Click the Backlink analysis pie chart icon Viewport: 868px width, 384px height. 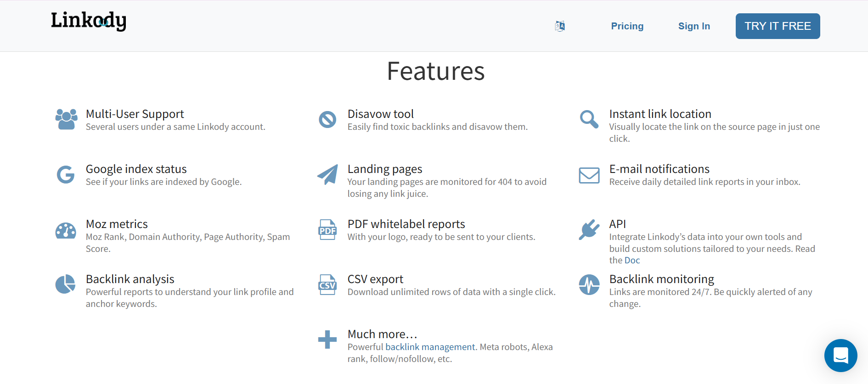[66, 284]
